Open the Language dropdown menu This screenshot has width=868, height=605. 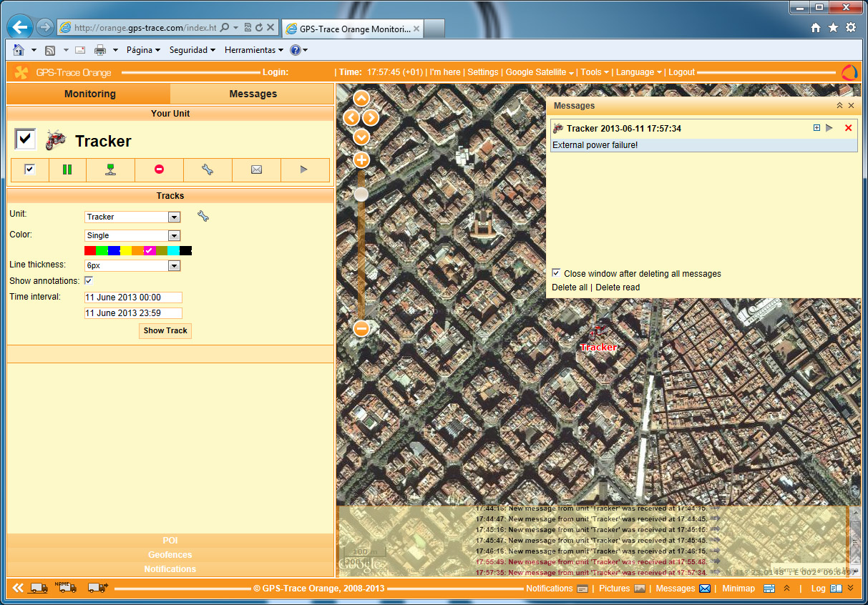(x=639, y=72)
